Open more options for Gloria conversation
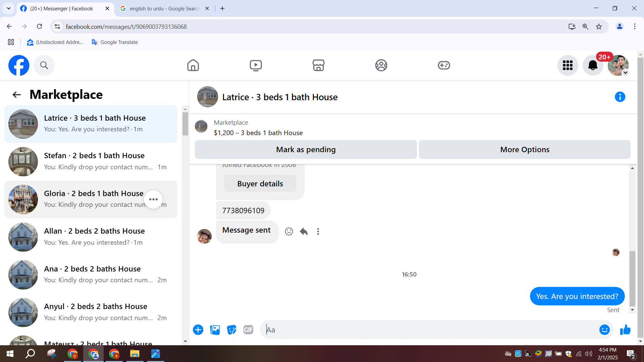The height and width of the screenshot is (362, 644). [x=153, y=199]
